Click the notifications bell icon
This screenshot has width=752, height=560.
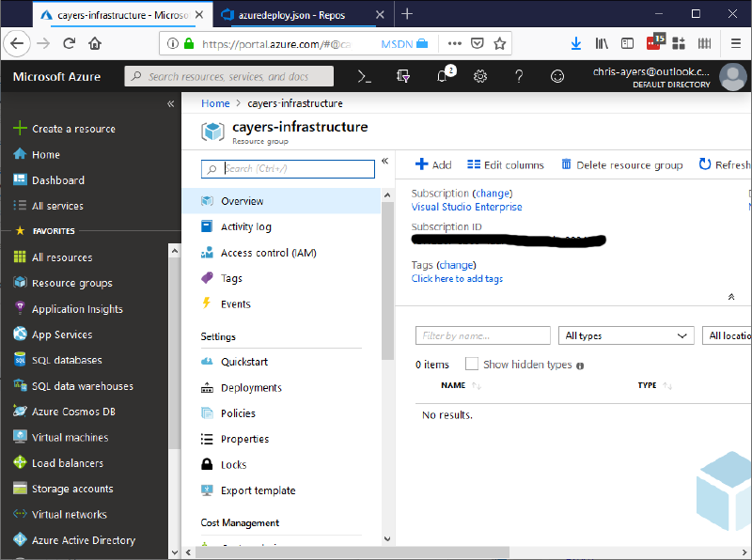tap(443, 76)
